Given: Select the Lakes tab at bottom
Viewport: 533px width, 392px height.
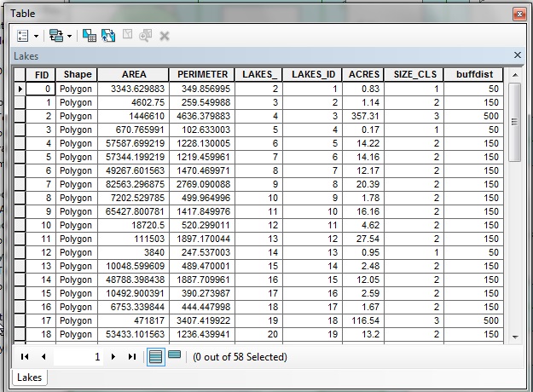Looking at the screenshot, I should coord(30,378).
